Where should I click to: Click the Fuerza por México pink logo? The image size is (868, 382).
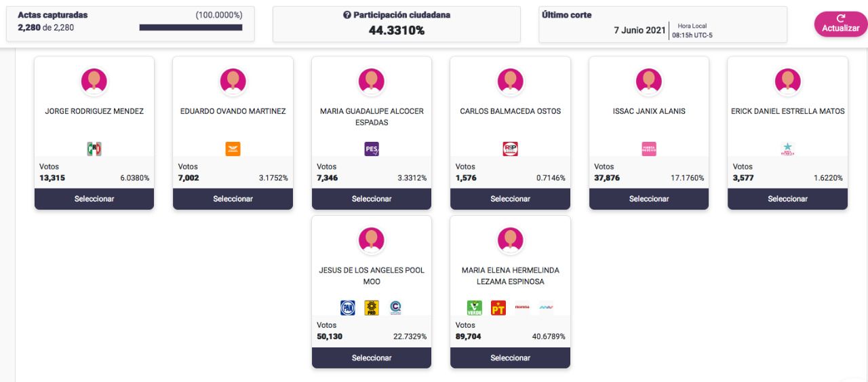[x=649, y=149]
